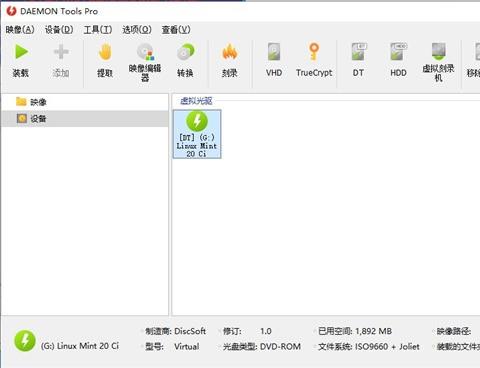Image resolution: width=480 pixels, height=368 pixels.
Task: Select the Extract (提取) hand icon
Action: [x=105, y=52]
